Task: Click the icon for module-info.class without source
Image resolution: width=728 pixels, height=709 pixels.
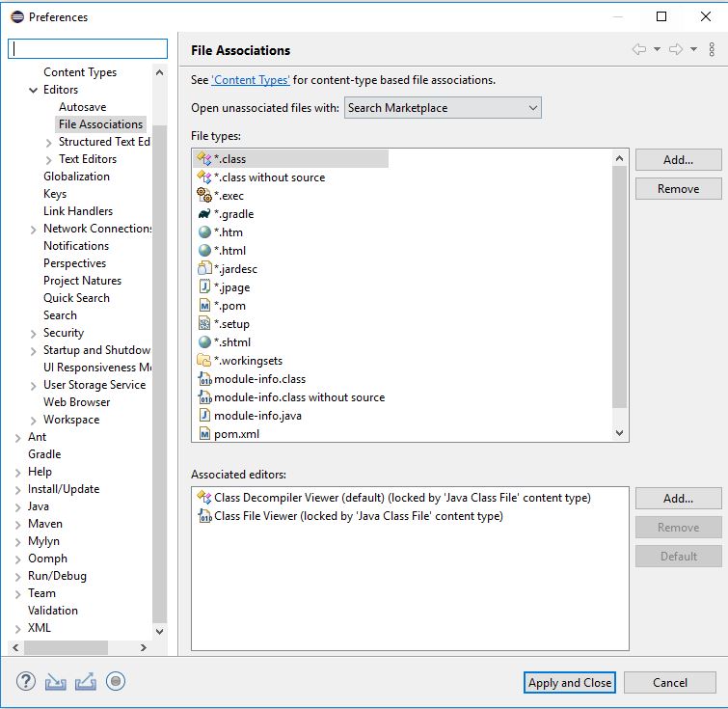Action: (204, 396)
